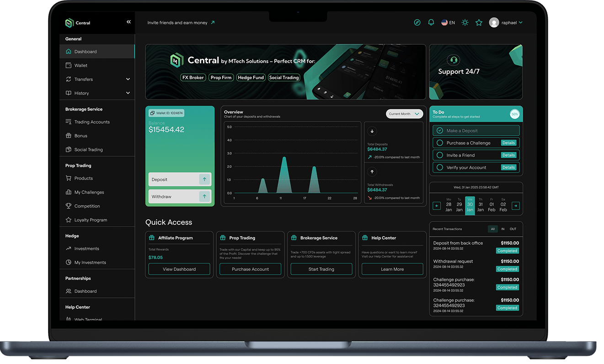Click View Dashboard in Affiliate Program

(x=179, y=269)
